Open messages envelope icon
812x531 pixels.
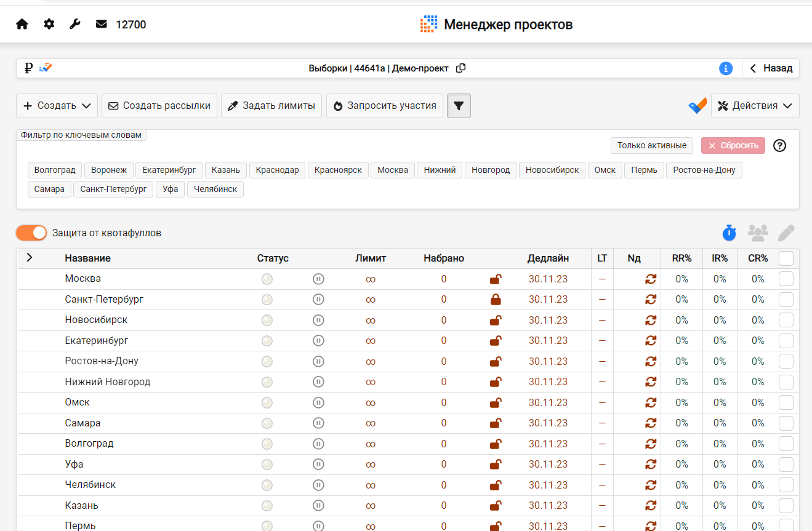[102, 25]
